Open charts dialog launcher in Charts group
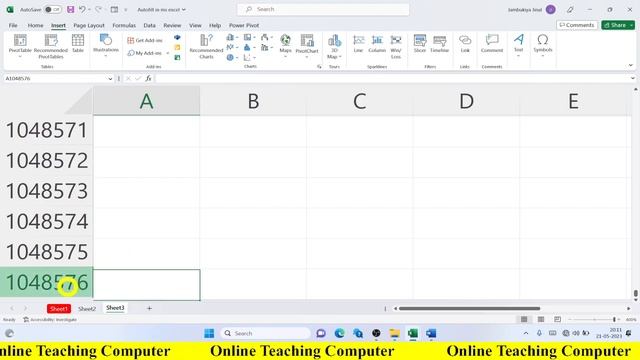 coord(319,67)
